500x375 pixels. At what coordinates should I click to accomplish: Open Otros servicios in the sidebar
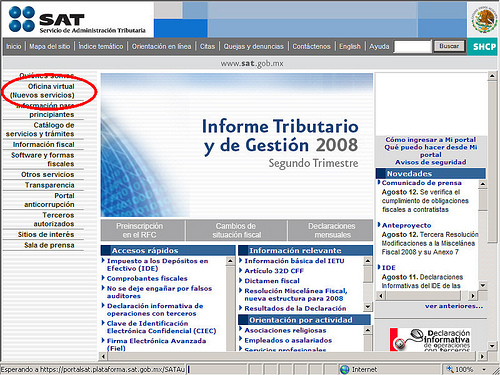47,174
